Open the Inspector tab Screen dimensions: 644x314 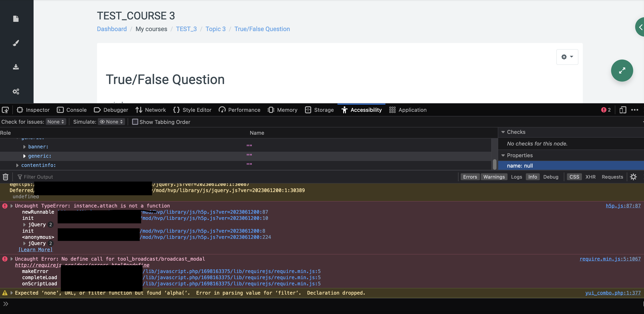pyautogui.click(x=33, y=110)
